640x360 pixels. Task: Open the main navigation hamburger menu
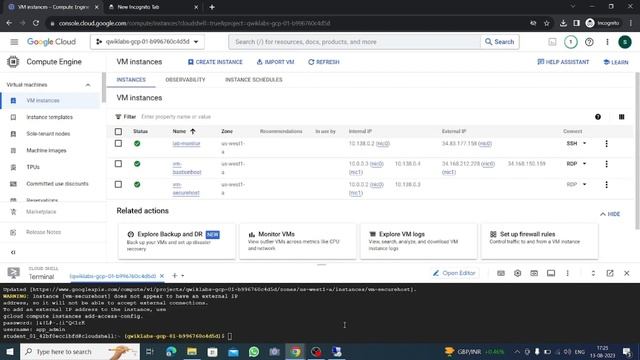coord(14,42)
